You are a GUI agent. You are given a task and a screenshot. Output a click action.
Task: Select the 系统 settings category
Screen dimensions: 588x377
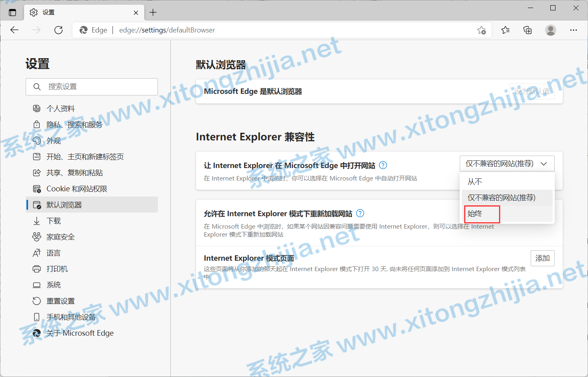tap(54, 285)
